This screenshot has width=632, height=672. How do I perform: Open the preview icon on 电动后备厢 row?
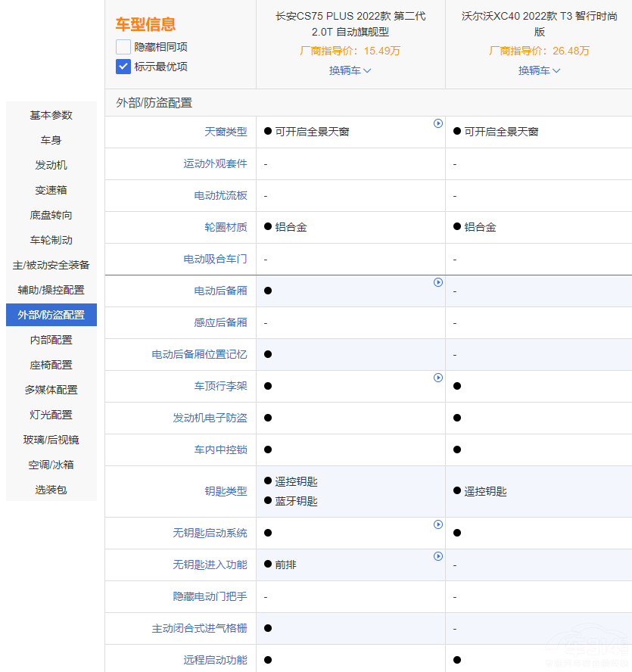[438, 282]
